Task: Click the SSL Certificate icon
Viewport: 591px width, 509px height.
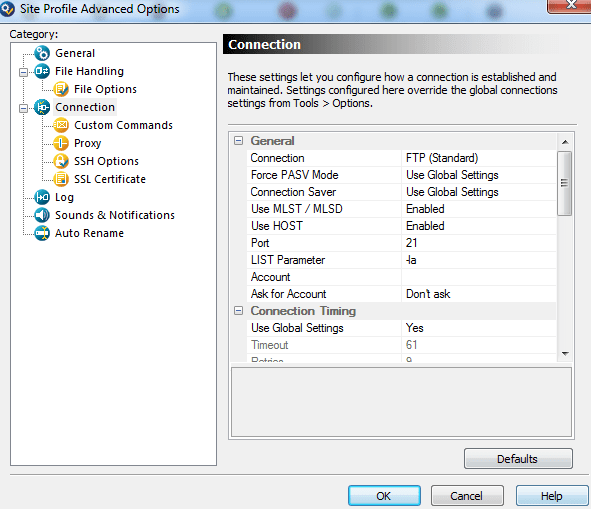Action: (61, 179)
